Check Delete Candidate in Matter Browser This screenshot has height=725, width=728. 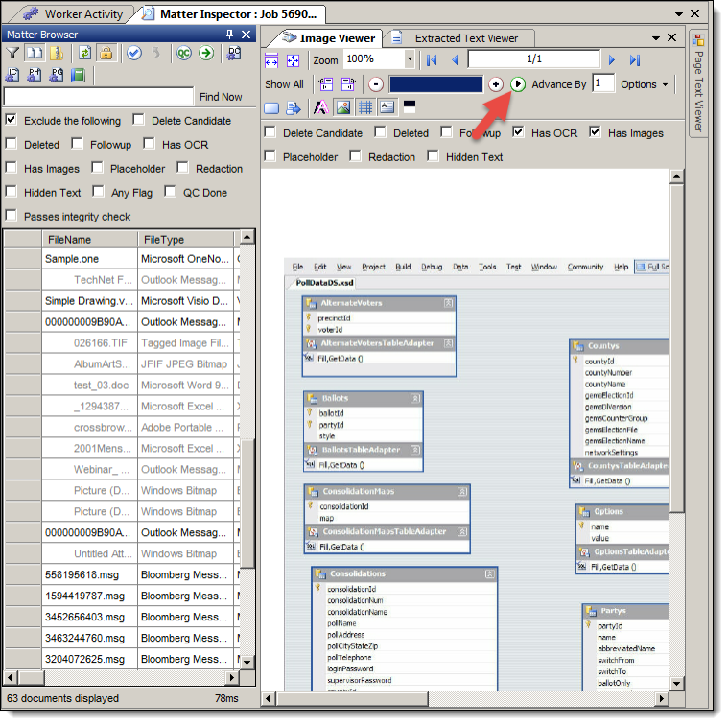point(138,120)
